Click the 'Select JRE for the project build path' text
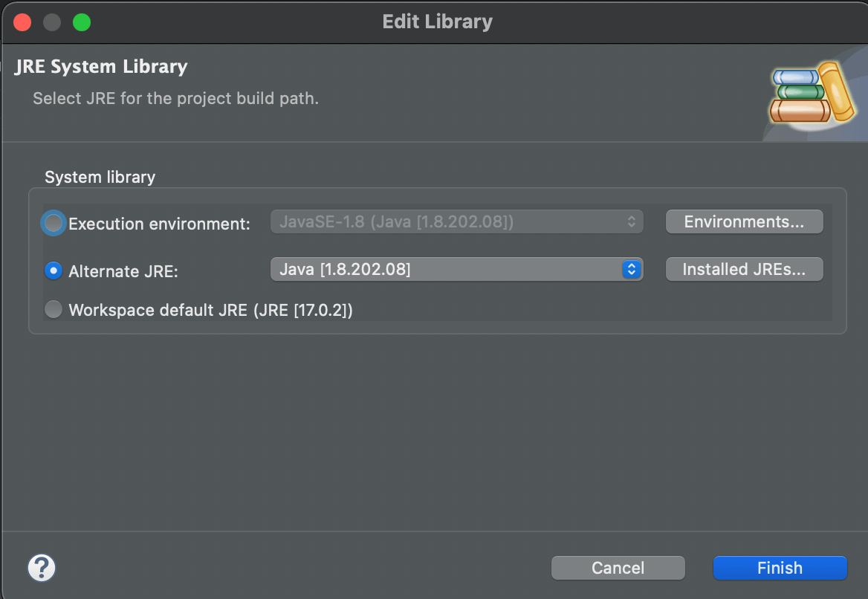Viewport: 868px width, 599px height. 175,98
